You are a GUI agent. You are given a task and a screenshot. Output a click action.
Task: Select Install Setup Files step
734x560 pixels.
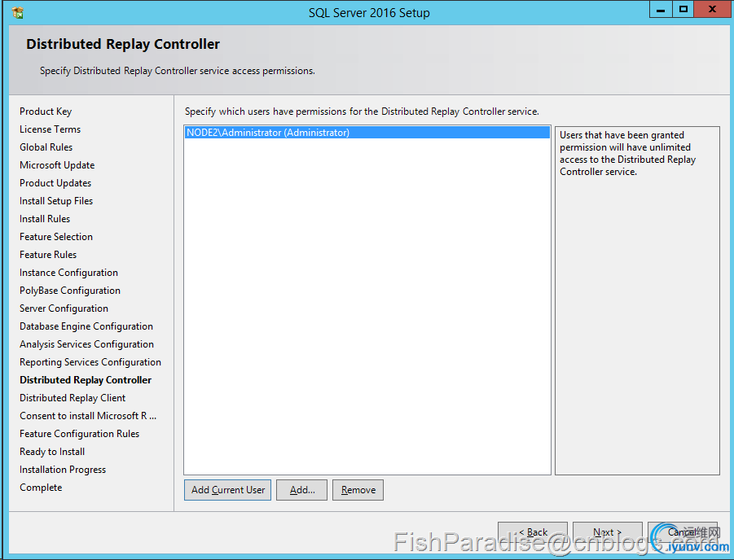click(56, 201)
